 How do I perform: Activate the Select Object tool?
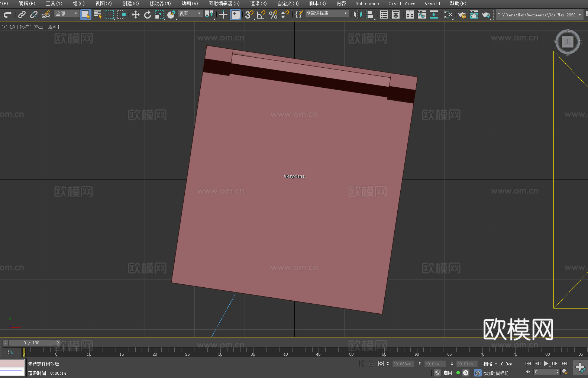click(x=86, y=14)
